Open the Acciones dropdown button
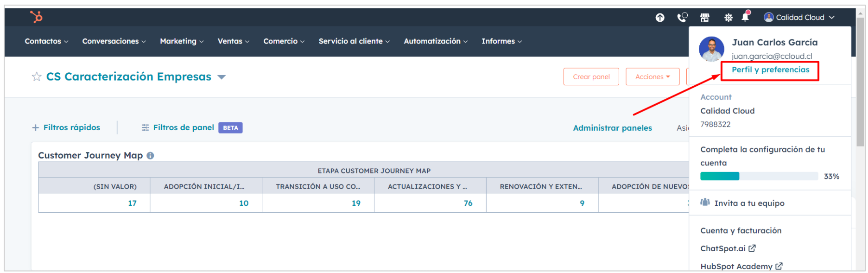The height and width of the screenshot is (273, 868). (652, 77)
